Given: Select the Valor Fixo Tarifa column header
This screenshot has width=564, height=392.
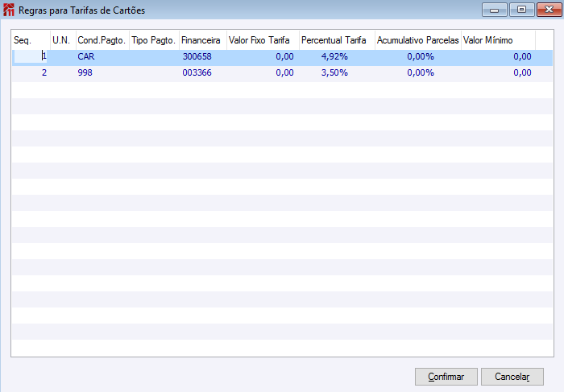Looking at the screenshot, I should tap(263, 40).
